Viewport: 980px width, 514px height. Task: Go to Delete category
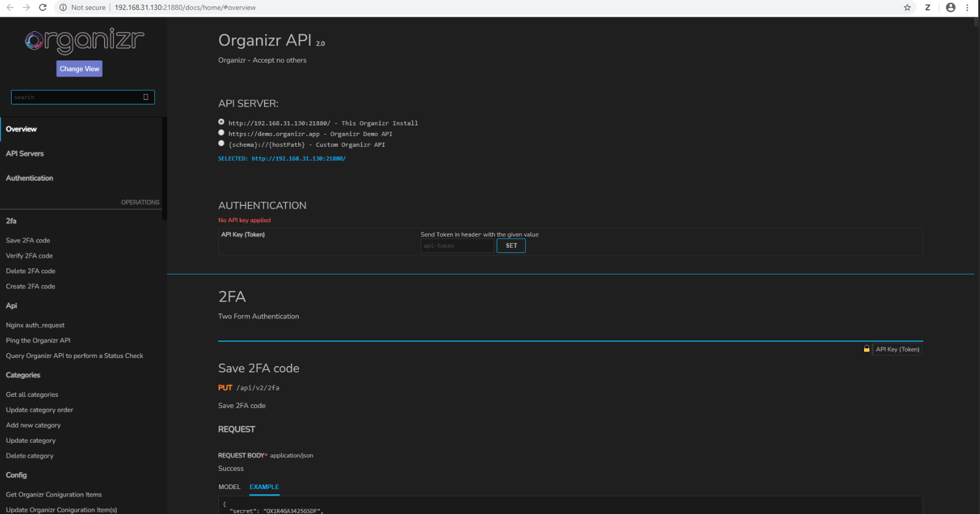pyautogui.click(x=30, y=455)
